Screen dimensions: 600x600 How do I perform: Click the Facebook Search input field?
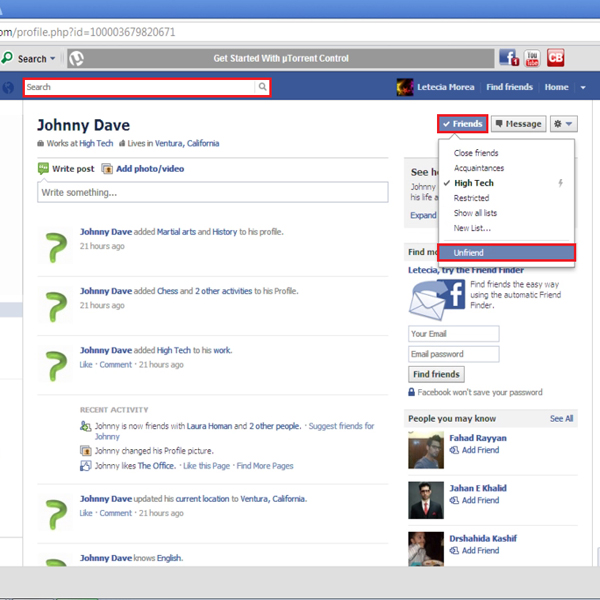pyautogui.click(x=139, y=87)
